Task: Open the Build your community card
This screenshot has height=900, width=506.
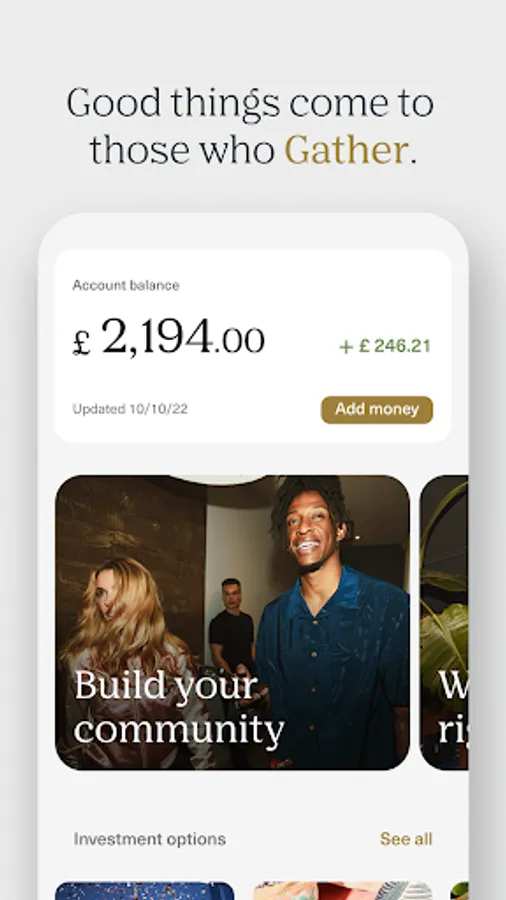Action: click(x=232, y=622)
